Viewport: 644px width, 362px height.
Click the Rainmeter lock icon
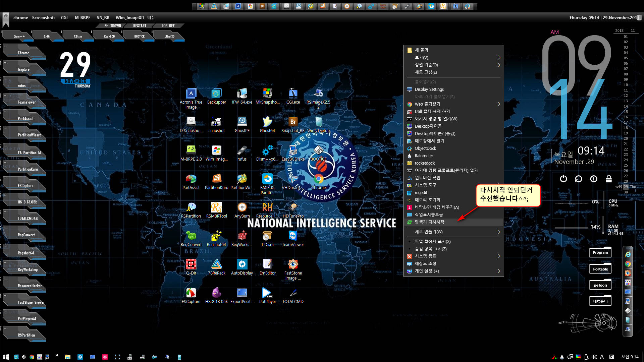click(x=609, y=179)
